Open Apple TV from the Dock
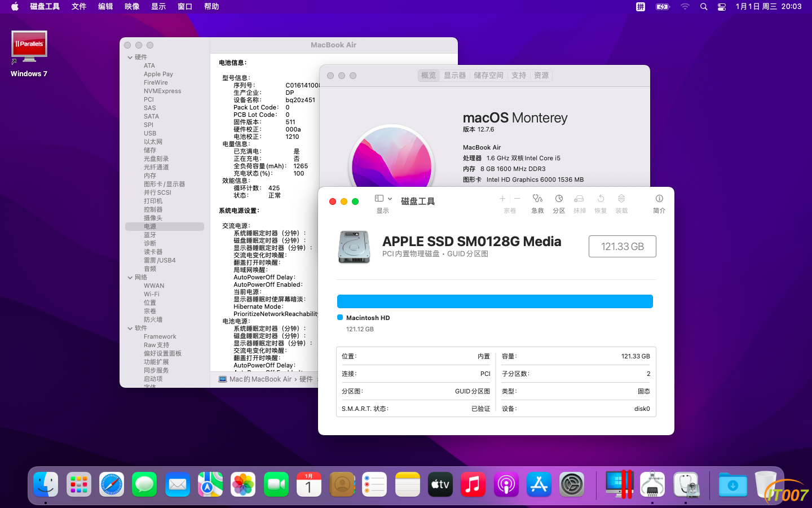 coord(440,484)
